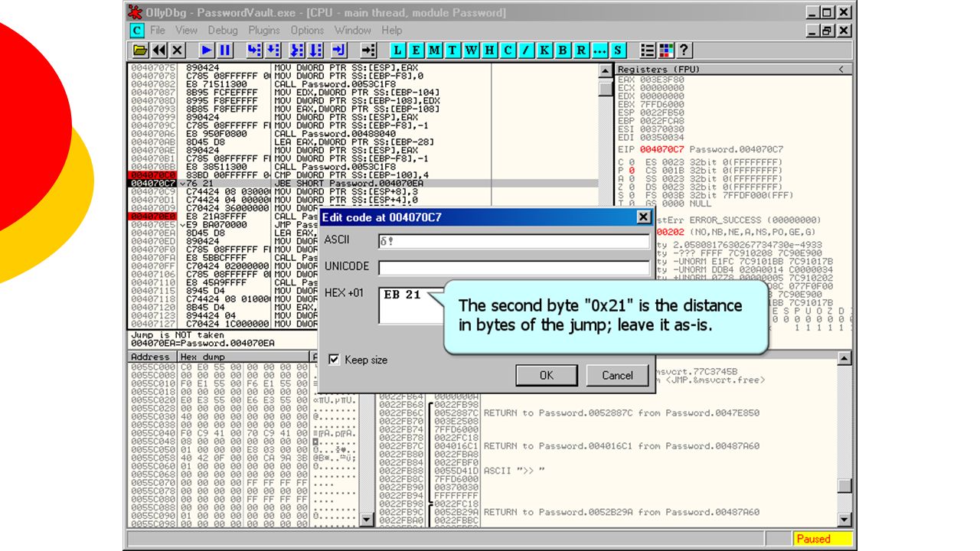980x551 pixels.
Task: Click the Step over toolbar icon
Action: coord(273,51)
